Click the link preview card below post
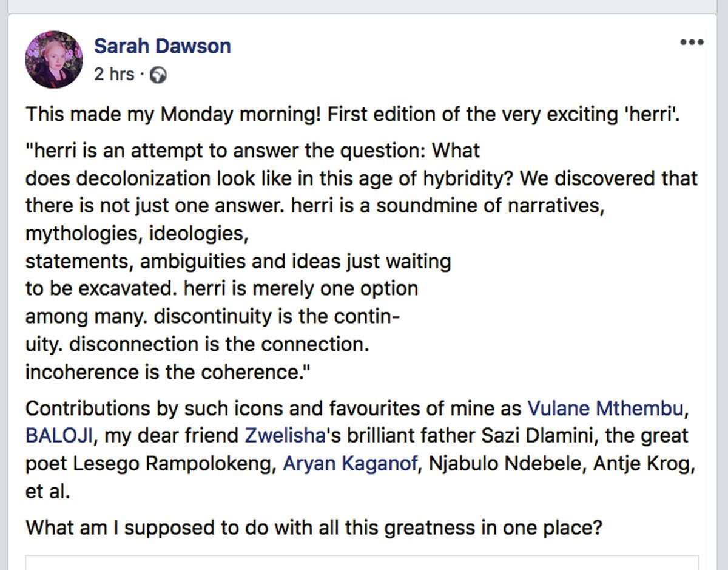This screenshot has height=570, width=728. [x=362, y=562]
